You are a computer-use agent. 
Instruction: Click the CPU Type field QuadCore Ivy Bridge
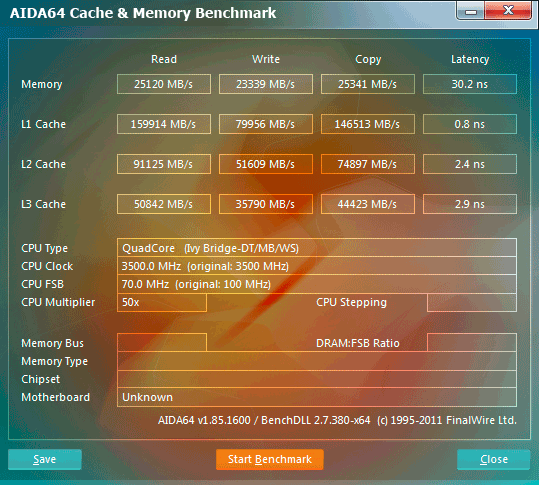[x=317, y=248]
